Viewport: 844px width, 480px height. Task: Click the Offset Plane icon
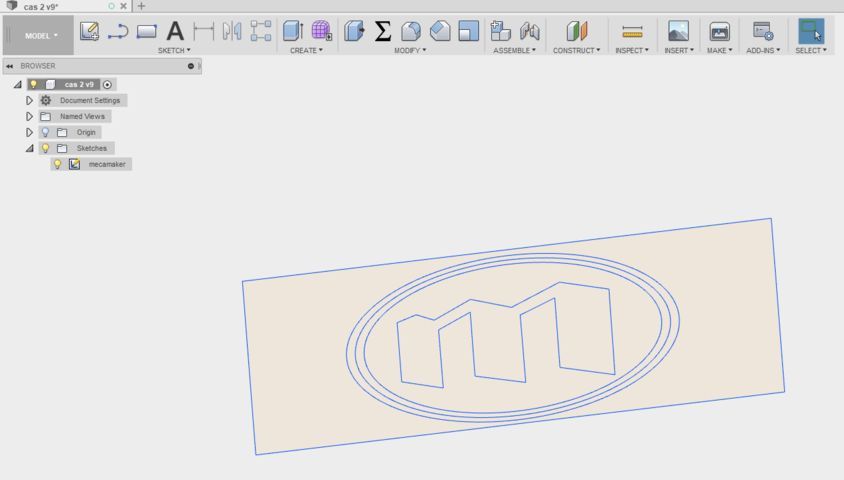coord(576,31)
